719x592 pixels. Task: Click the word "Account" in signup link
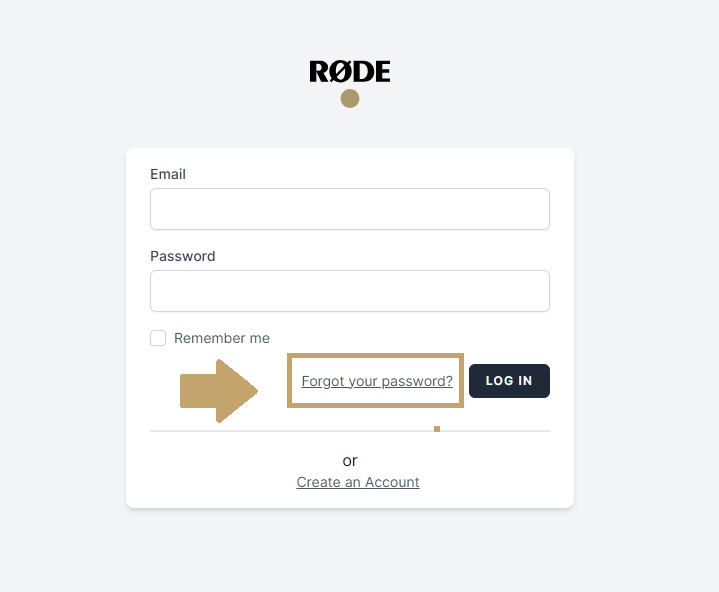point(392,482)
